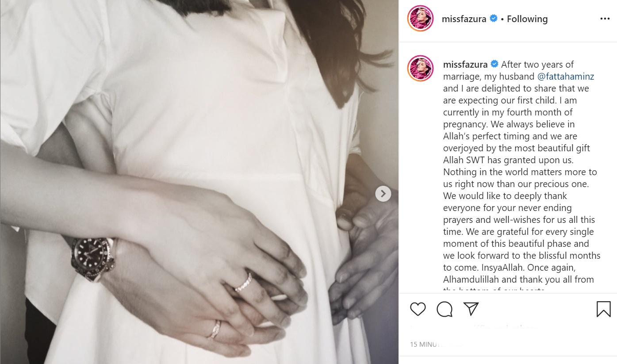Click the verified badge beside the header username

[494, 19]
